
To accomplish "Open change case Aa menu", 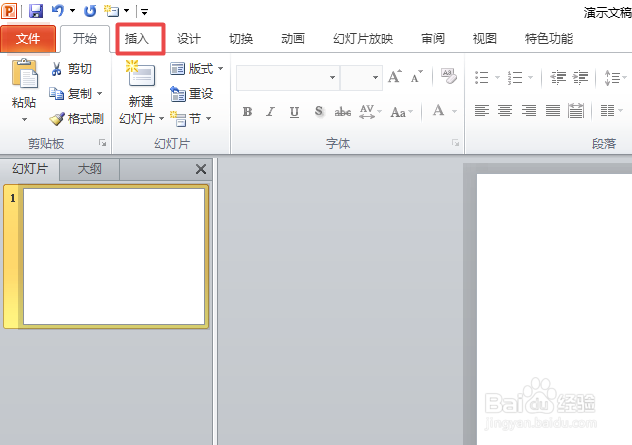I will 401,112.
